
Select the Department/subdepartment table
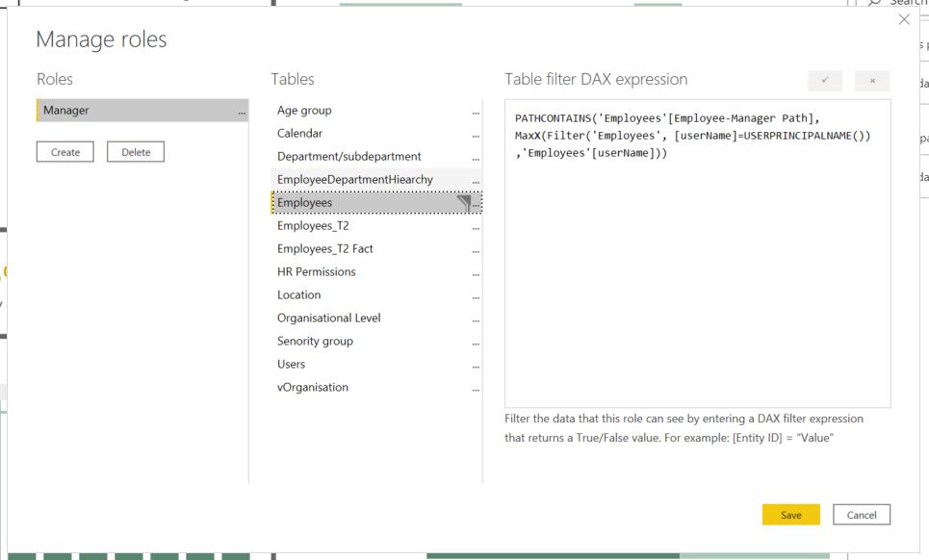point(376,156)
